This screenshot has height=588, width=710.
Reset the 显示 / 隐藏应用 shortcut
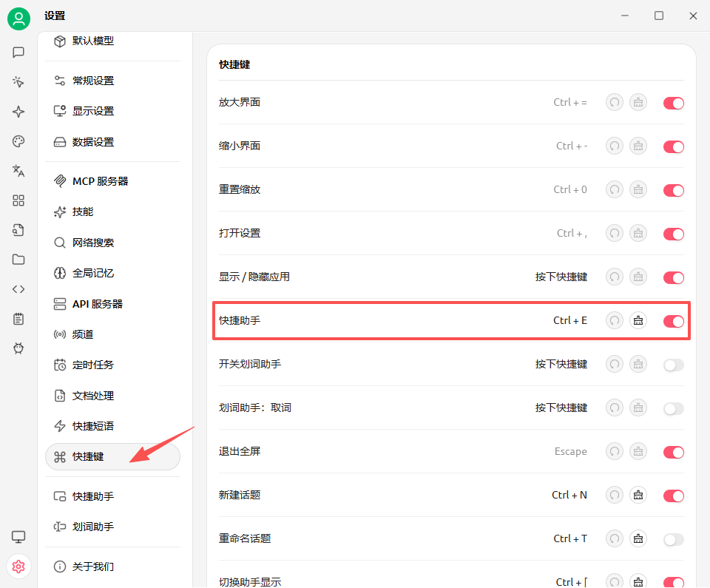(x=615, y=277)
